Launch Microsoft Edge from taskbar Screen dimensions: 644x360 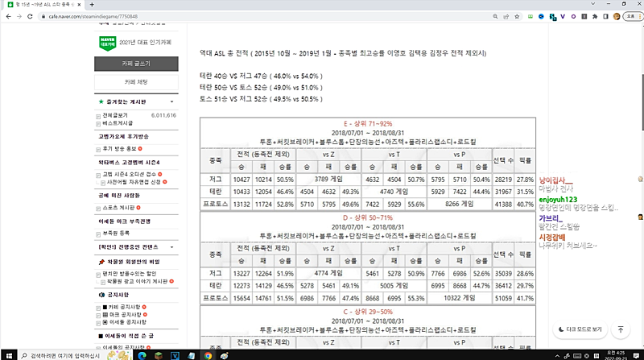tap(142, 355)
